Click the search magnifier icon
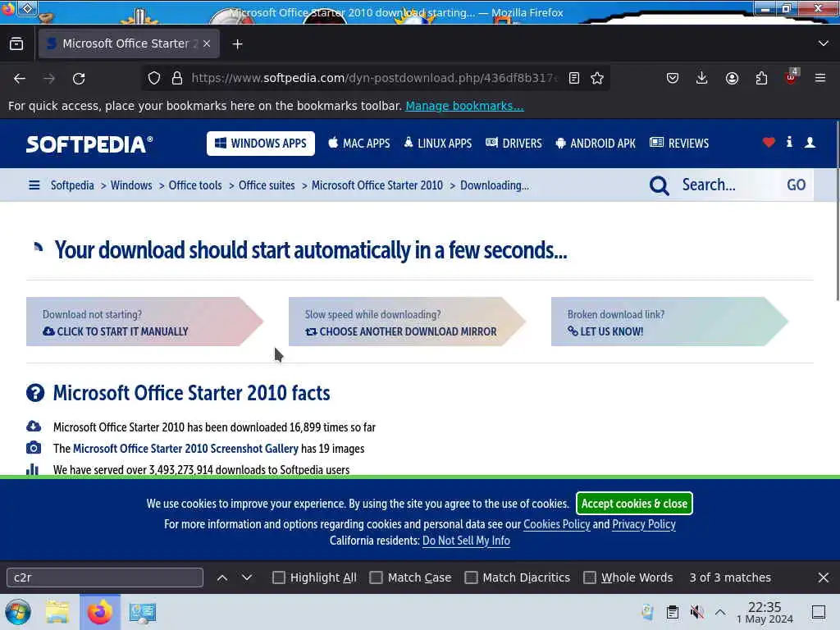 click(659, 186)
